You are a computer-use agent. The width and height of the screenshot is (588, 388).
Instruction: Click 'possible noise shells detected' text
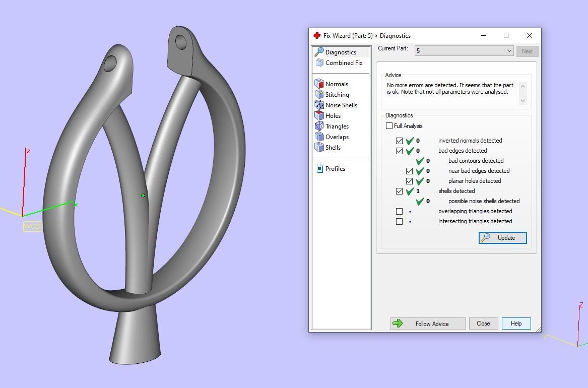[x=484, y=201]
